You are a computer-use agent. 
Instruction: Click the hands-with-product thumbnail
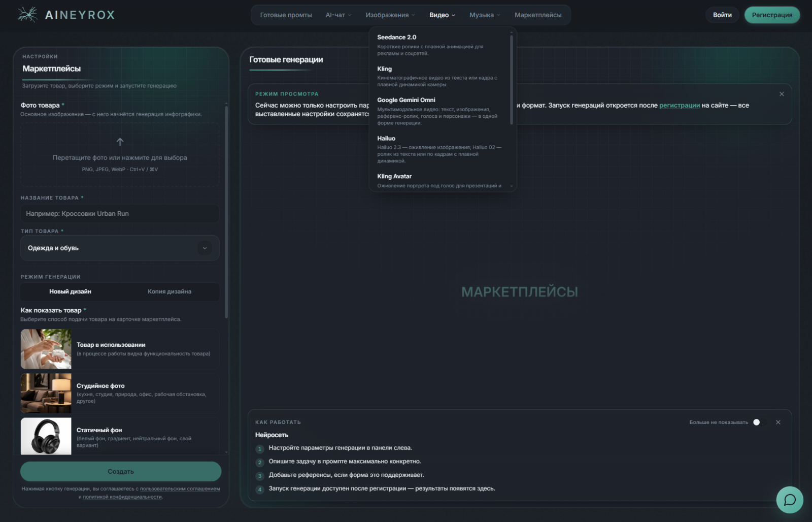pos(46,349)
